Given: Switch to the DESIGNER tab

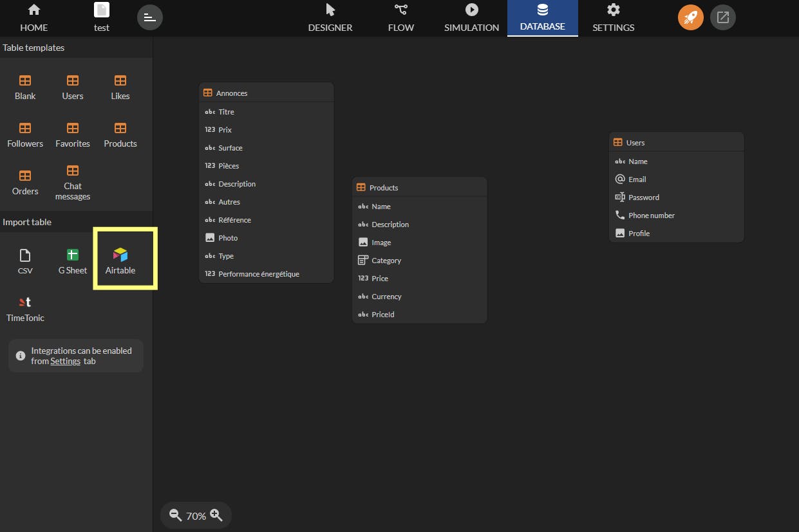Looking at the screenshot, I should click(x=330, y=18).
